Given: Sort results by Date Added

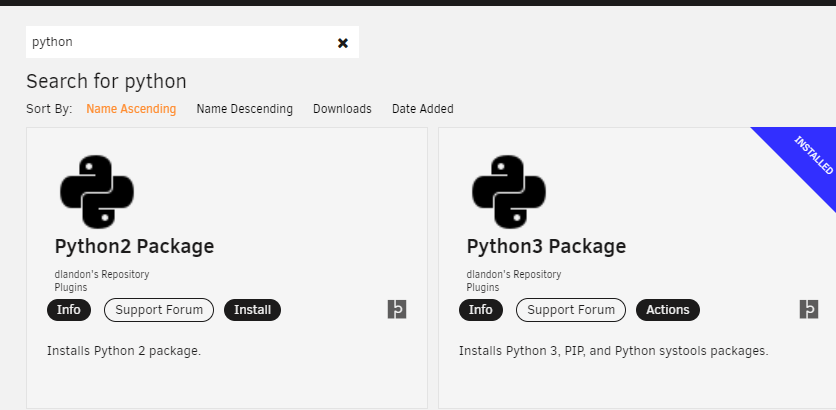Looking at the screenshot, I should [x=423, y=109].
